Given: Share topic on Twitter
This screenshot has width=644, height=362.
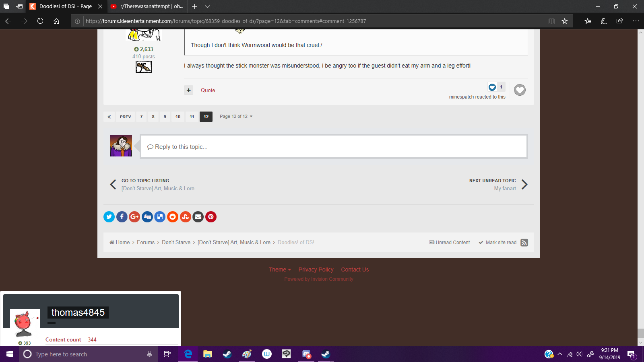Looking at the screenshot, I should (x=109, y=217).
